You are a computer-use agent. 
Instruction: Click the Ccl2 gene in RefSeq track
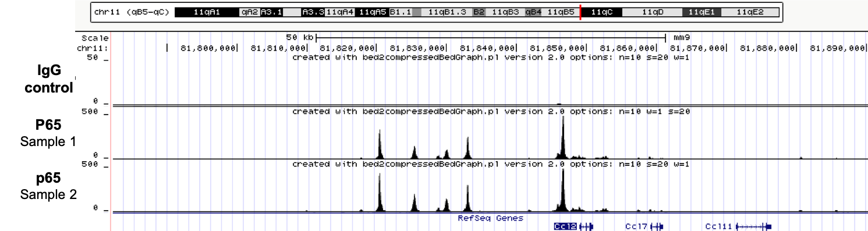[573, 226]
